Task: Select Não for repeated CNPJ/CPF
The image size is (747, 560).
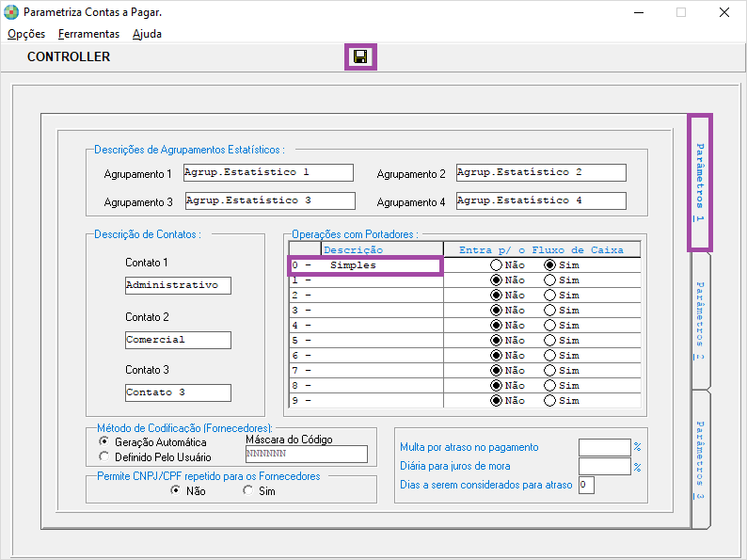Action: coord(176,490)
